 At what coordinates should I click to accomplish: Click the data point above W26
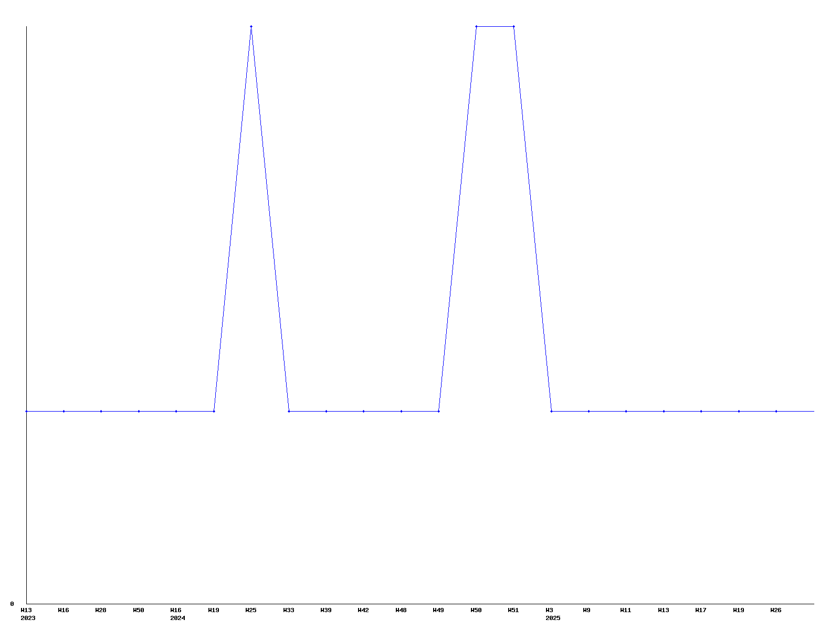click(x=776, y=411)
